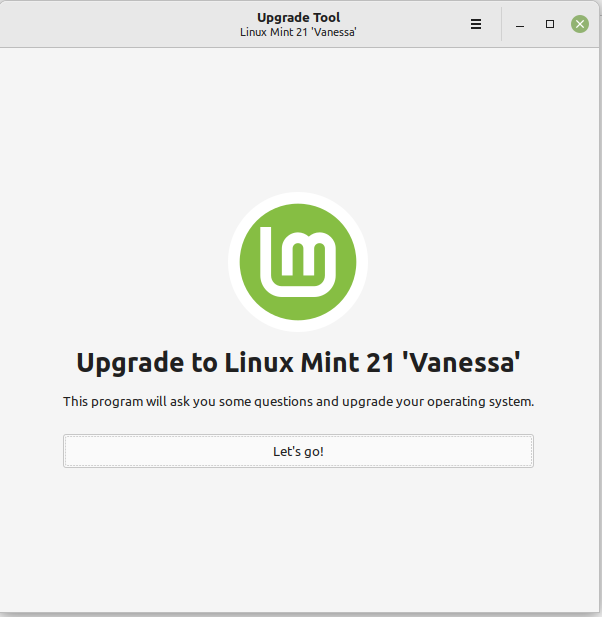
Task: Close the Upgrade Tool with the green X
Action: [580, 24]
